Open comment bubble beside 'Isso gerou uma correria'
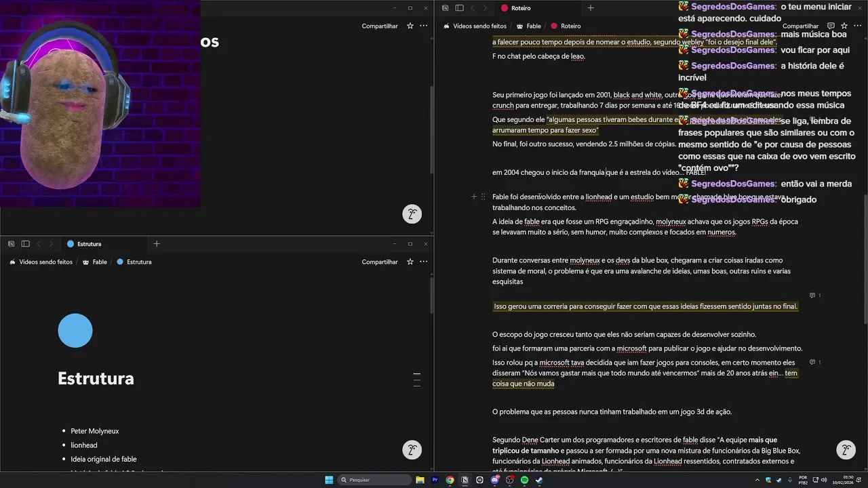This screenshot has width=868, height=488. coord(815,296)
